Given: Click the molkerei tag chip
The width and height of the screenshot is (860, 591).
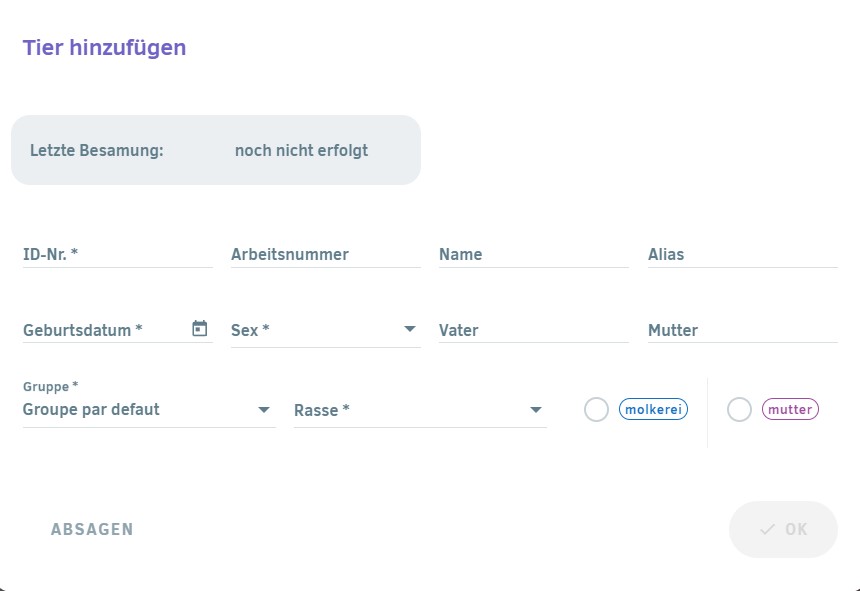Looking at the screenshot, I should 653,410.
